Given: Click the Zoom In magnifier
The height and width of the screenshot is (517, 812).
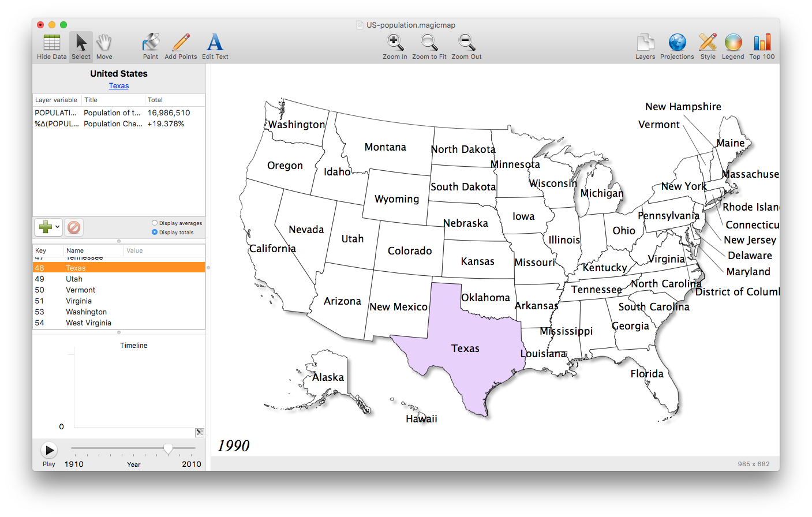Looking at the screenshot, I should (395, 46).
